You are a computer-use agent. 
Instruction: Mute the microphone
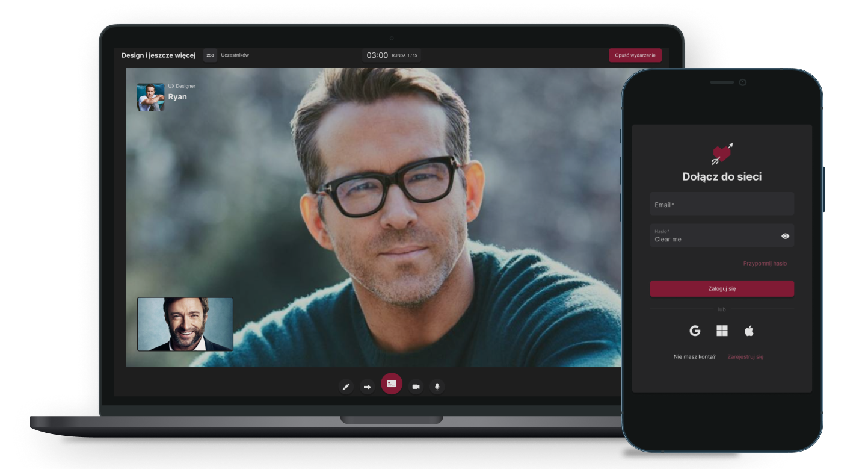point(437,387)
